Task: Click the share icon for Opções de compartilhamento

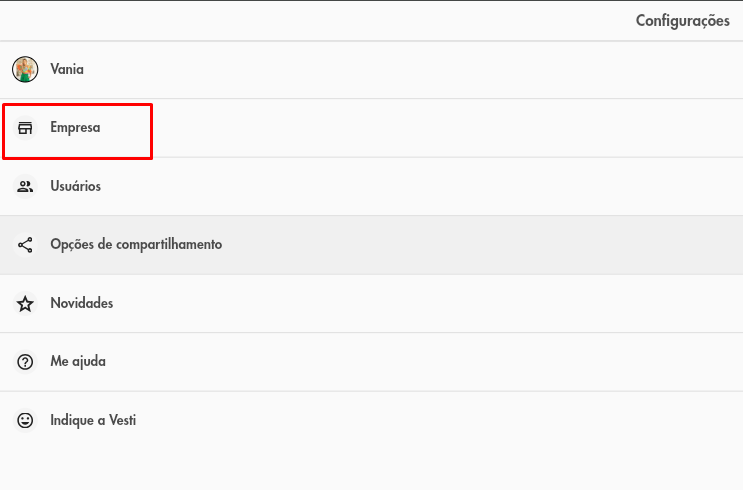Action: [x=25, y=245]
